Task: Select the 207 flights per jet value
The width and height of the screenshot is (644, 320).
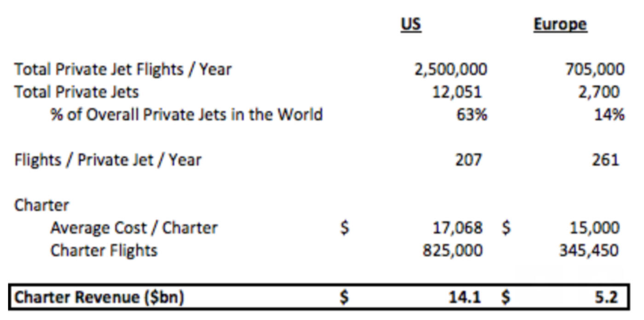Action: [468, 160]
